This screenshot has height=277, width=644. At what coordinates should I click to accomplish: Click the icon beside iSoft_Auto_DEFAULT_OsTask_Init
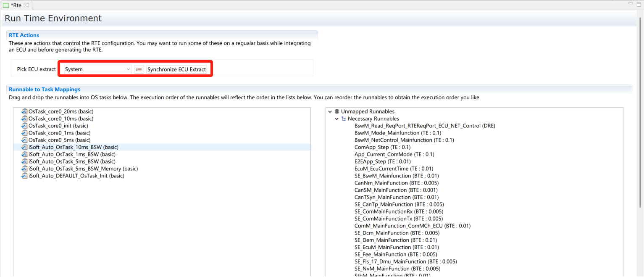24,176
